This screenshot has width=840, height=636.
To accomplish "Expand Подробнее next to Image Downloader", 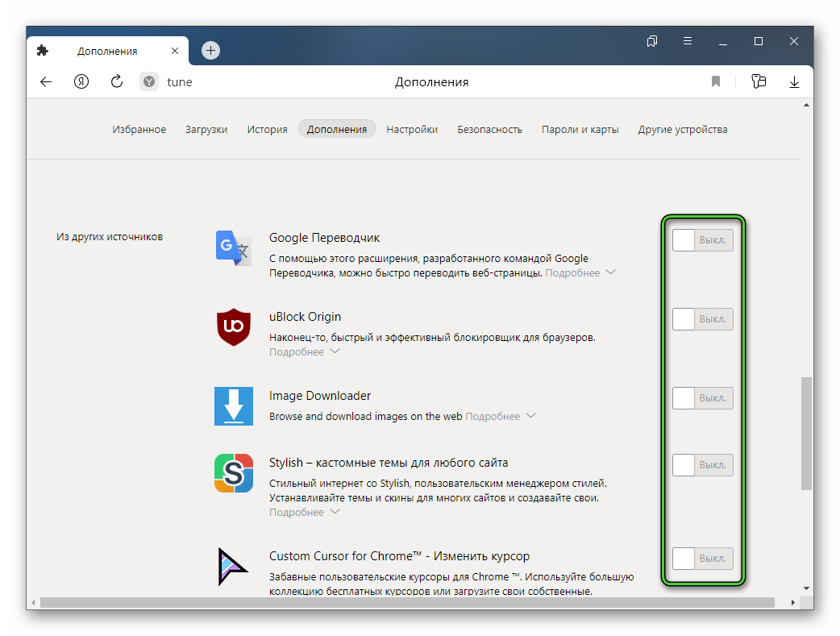I will pos(501,417).
